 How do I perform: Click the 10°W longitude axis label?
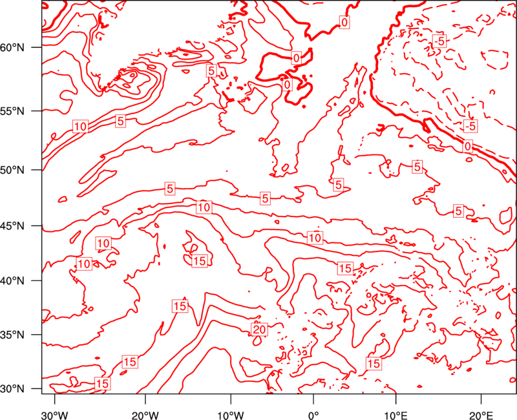click(x=231, y=415)
